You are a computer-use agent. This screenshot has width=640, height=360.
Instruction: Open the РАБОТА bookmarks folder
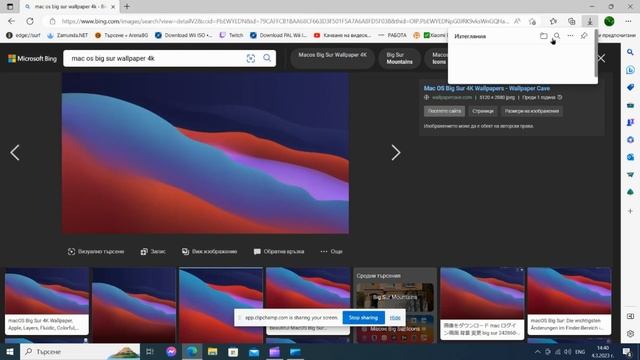(392, 36)
